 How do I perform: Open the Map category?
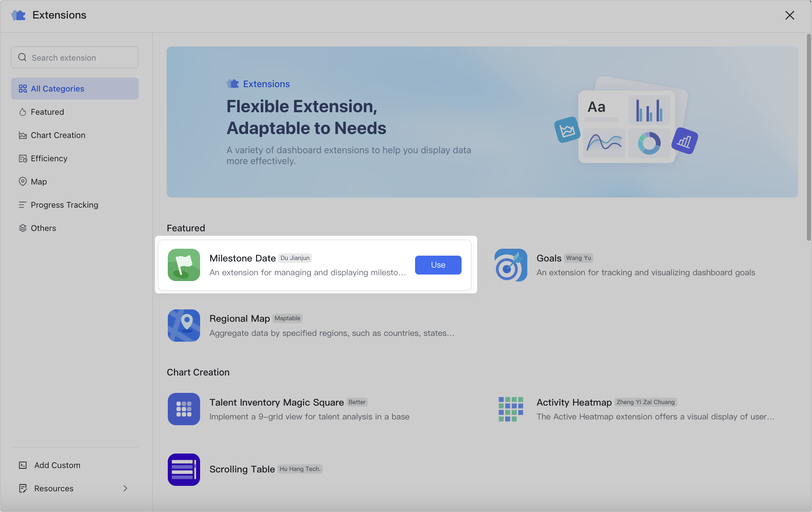[75, 182]
